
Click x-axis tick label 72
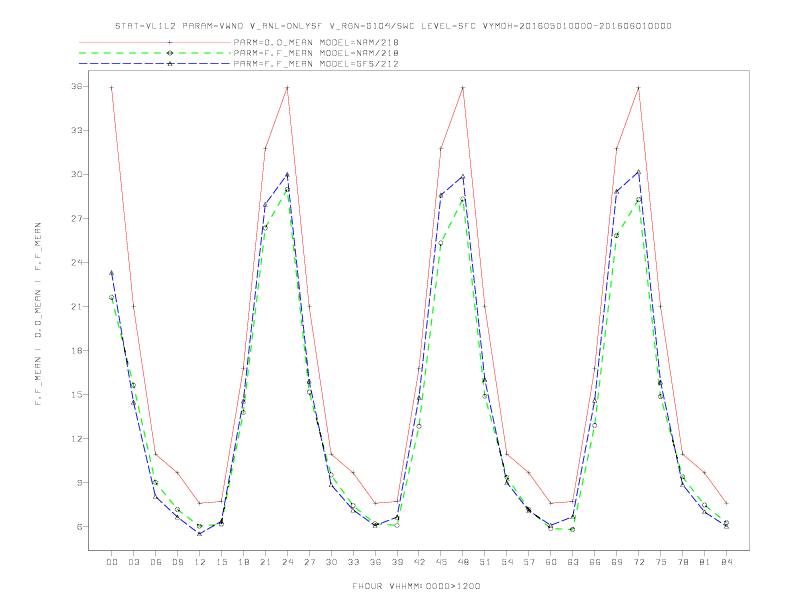pos(639,562)
